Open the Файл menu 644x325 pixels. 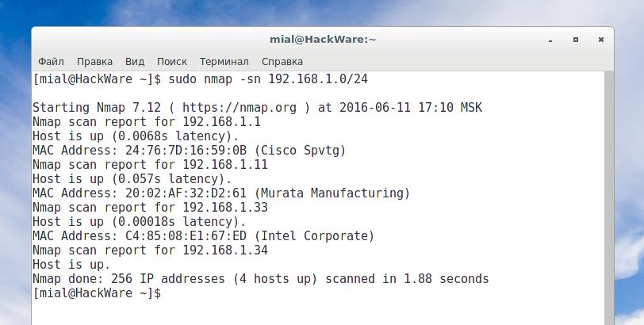point(51,61)
